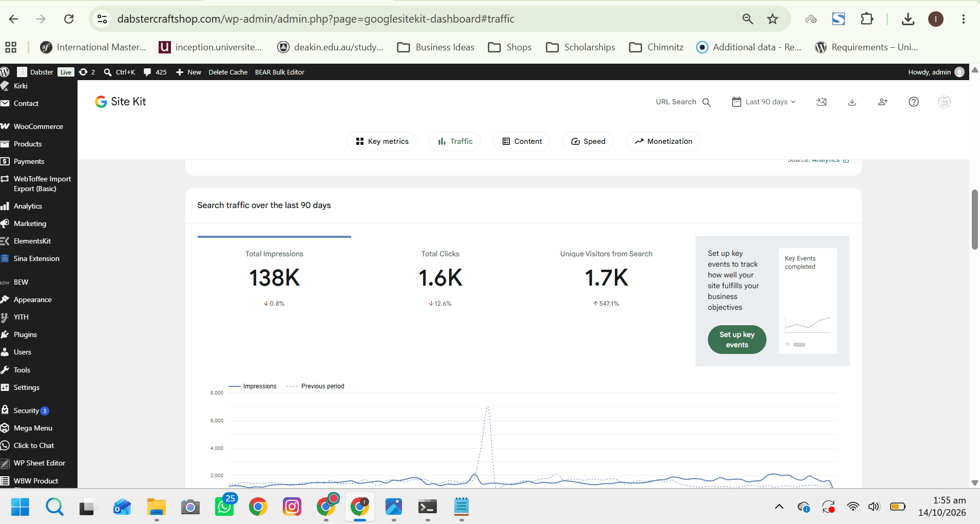
Task: Open BEAR Bulk Editor from admin bar
Action: tap(280, 72)
